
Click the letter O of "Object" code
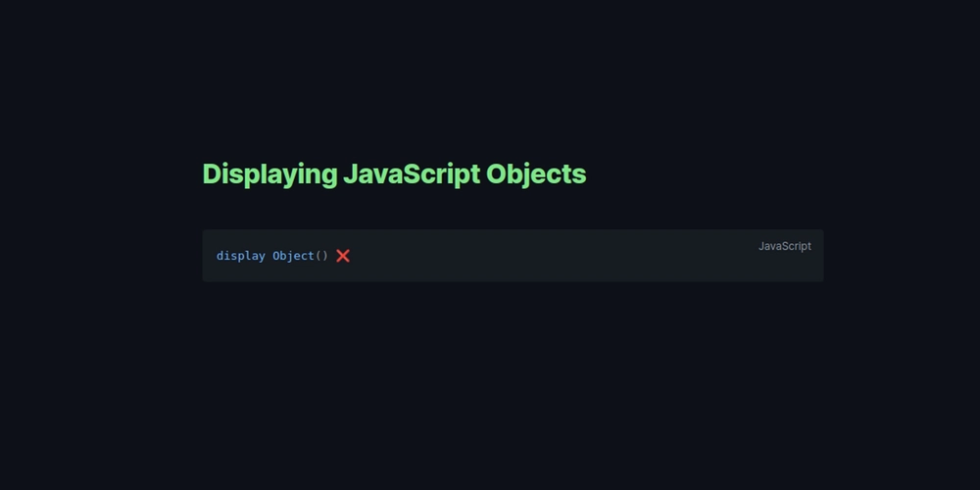click(275, 256)
